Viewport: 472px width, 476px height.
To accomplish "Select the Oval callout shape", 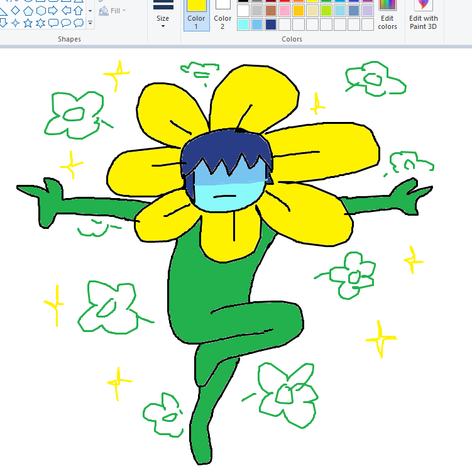I will coord(66,23).
